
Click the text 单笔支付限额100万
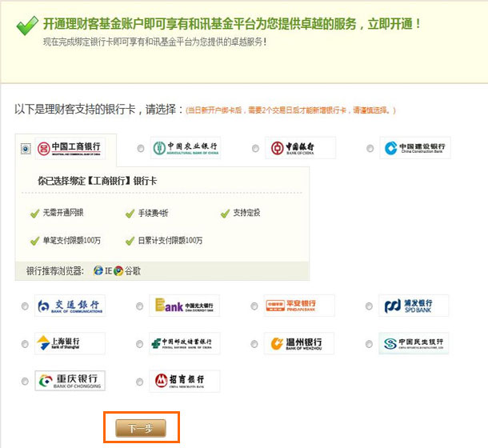point(72,240)
